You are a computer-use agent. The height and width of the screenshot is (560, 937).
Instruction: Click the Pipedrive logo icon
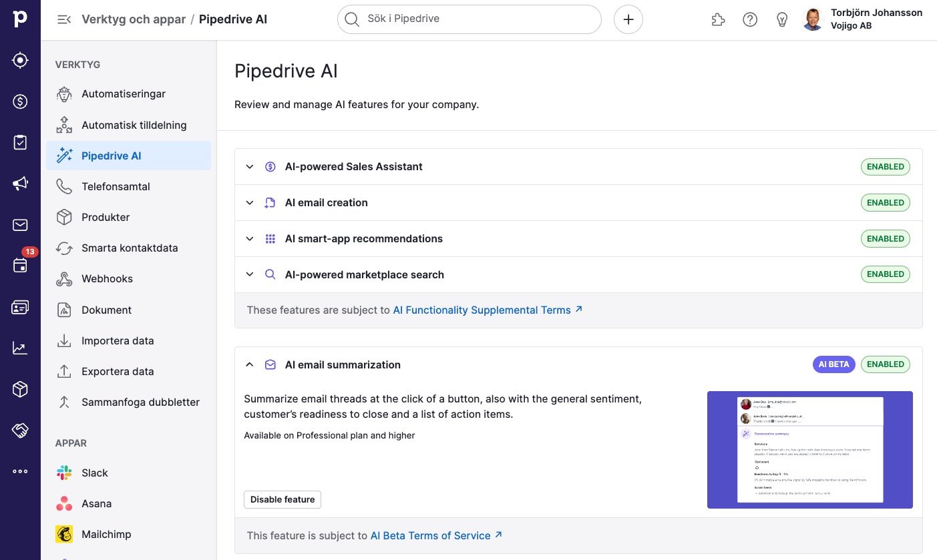pos(20,19)
